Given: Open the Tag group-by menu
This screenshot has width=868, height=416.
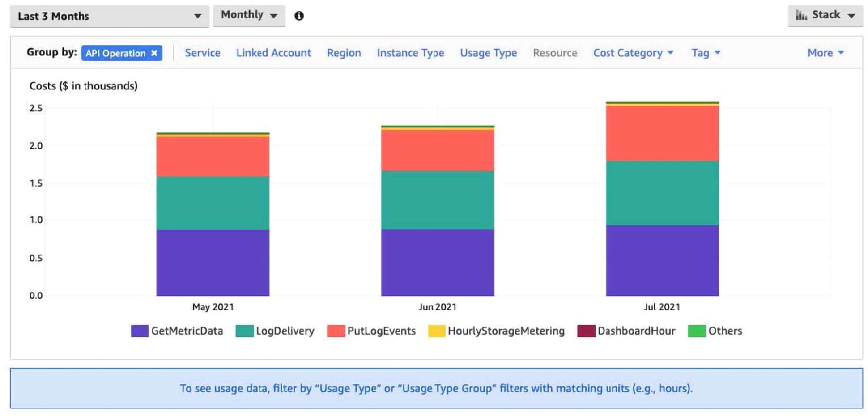Looking at the screenshot, I should click(706, 53).
